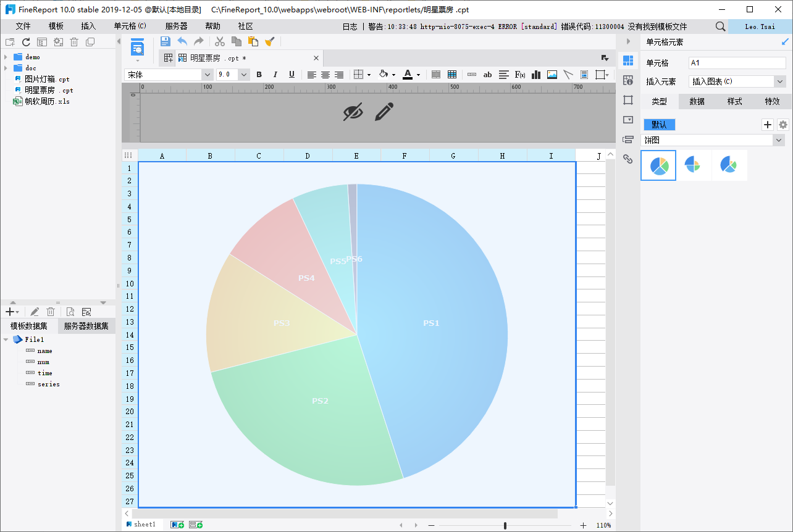
Task: Apply left text alignment
Action: click(x=312, y=75)
